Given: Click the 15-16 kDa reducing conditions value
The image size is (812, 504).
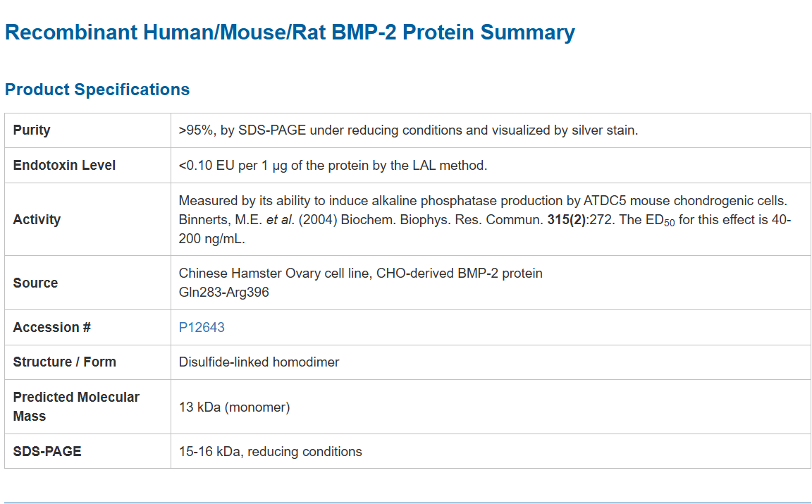Looking at the screenshot, I should click(x=270, y=451).
